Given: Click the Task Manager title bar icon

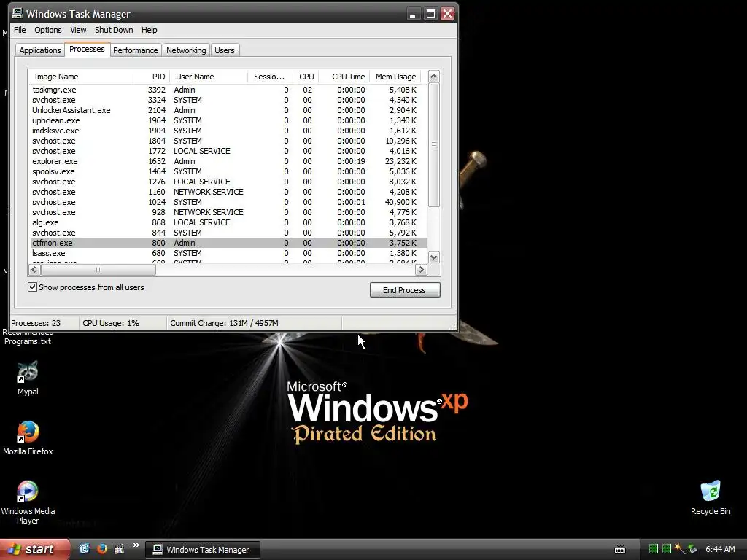Looking at the screenshot, I should point(18,13).
